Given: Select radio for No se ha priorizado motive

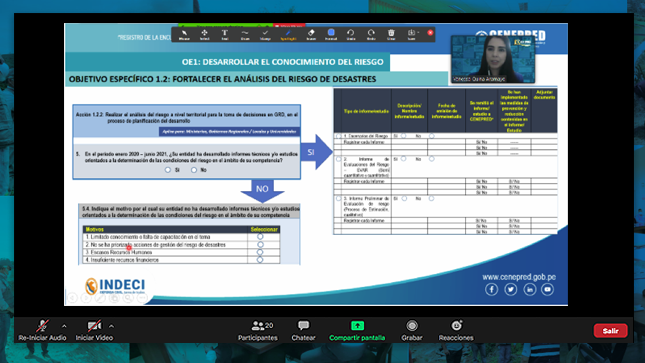Looking at the screenshot, I should coord(260,244).
